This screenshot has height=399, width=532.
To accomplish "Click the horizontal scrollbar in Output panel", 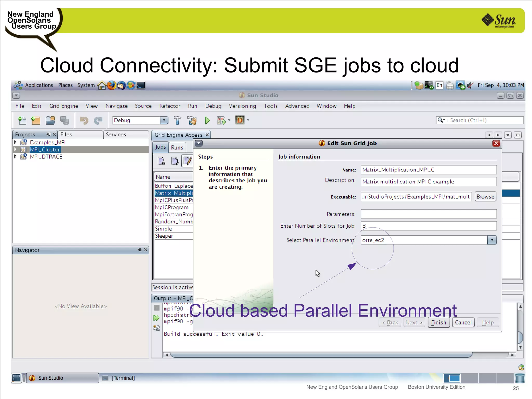I will tap(321, 355).
